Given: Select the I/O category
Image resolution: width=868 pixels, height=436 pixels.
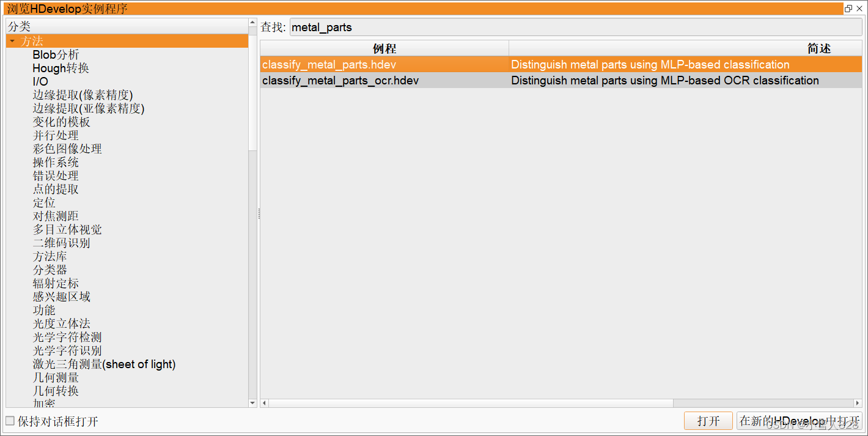Looking at the screenshot, I should pyautogui.click(x=40, y=81).
